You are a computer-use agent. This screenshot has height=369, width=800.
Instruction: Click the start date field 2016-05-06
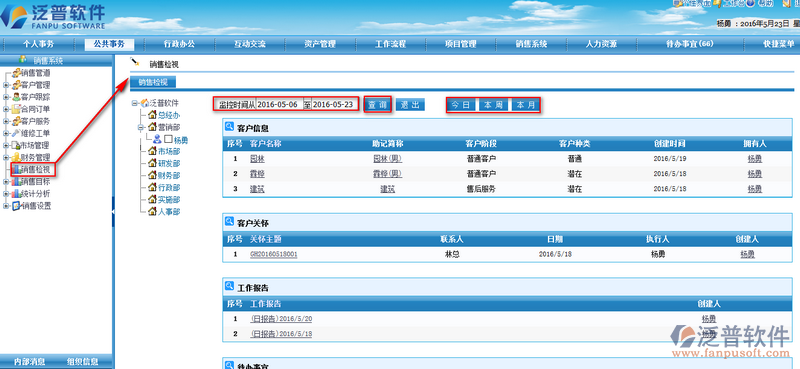pyautogui.click(x=280, y=104)
